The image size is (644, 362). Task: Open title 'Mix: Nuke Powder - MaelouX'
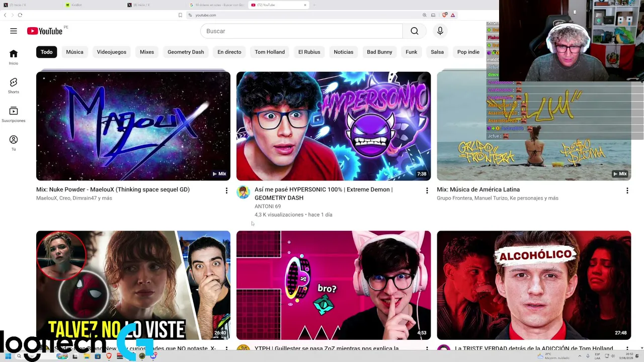[x=113, y=190]
